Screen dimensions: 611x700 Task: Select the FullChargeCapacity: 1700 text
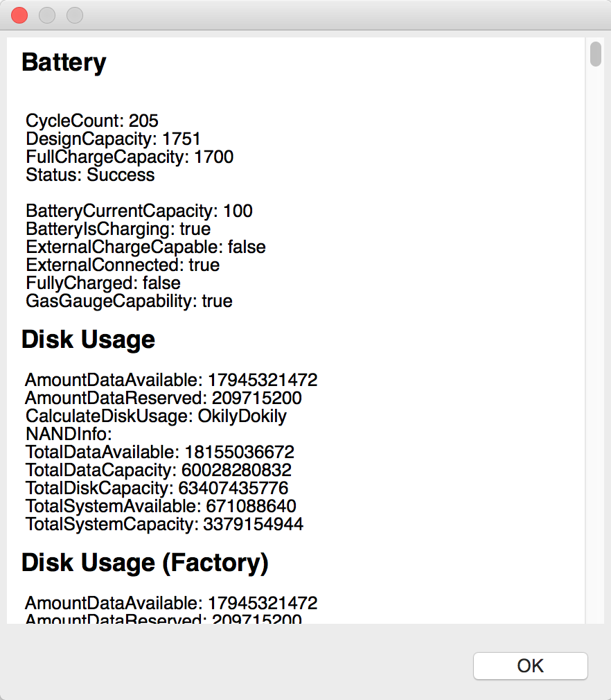click(x=130, y=157)
